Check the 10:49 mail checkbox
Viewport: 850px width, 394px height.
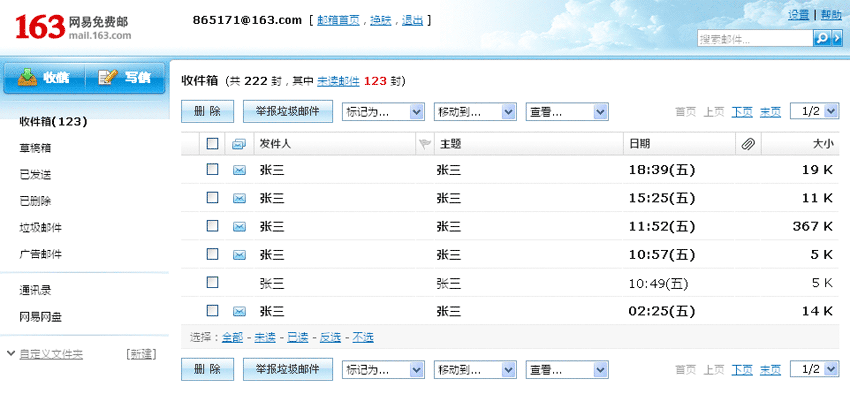tap(212, 282)
